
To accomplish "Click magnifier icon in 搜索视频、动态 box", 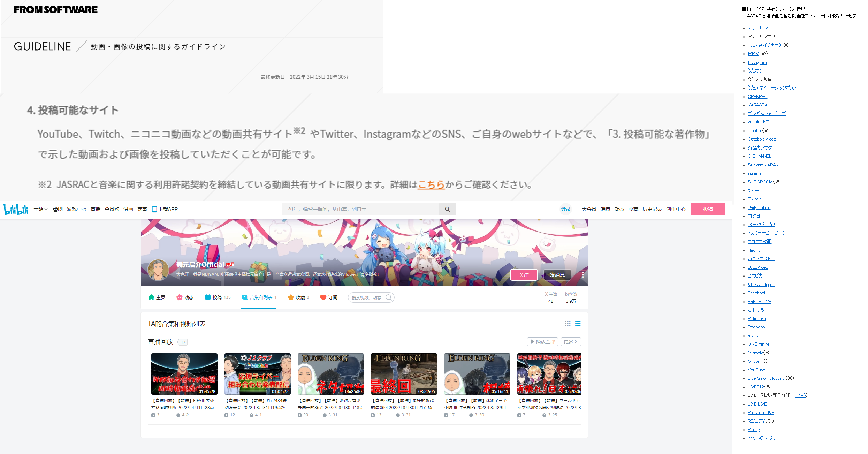I will pyautogui.click(x=389, y=297).
